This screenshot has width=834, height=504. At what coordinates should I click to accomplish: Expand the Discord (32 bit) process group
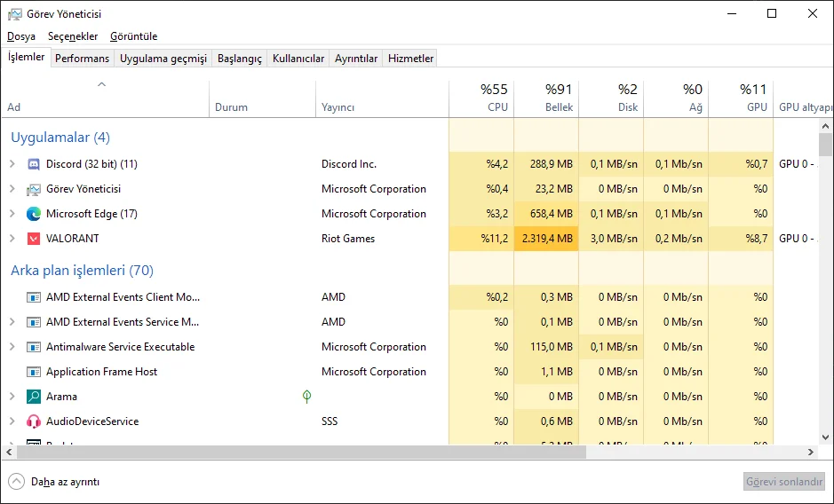tap(12, 164)
